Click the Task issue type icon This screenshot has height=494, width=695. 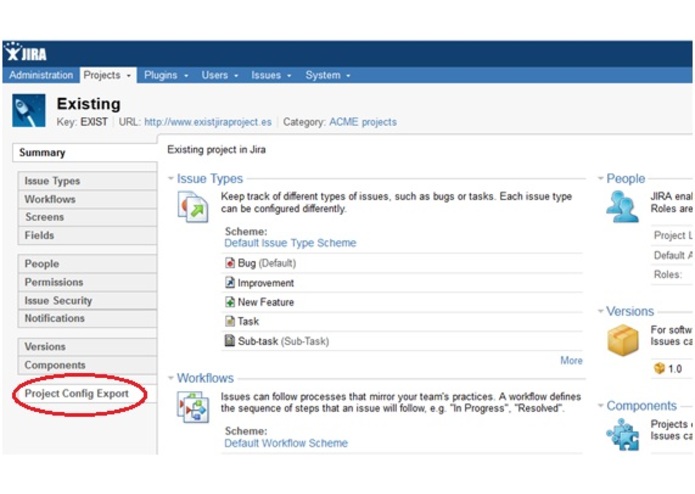[230, 321]
